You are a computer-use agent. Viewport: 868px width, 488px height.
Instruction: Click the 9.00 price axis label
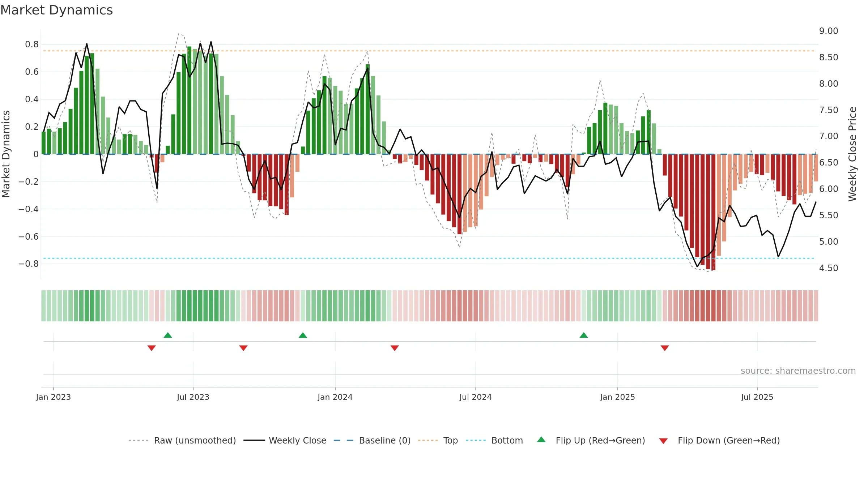click(x=829, y=31)
